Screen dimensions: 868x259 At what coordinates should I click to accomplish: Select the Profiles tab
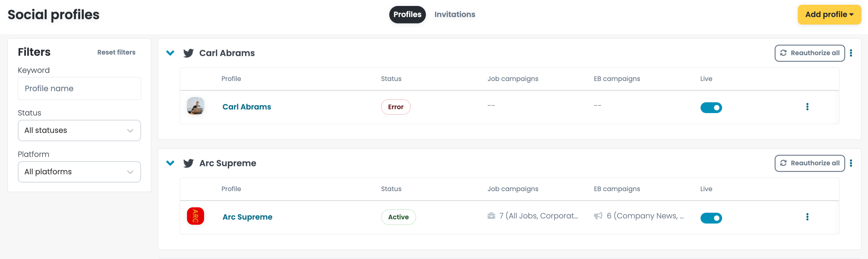point(407,14)
